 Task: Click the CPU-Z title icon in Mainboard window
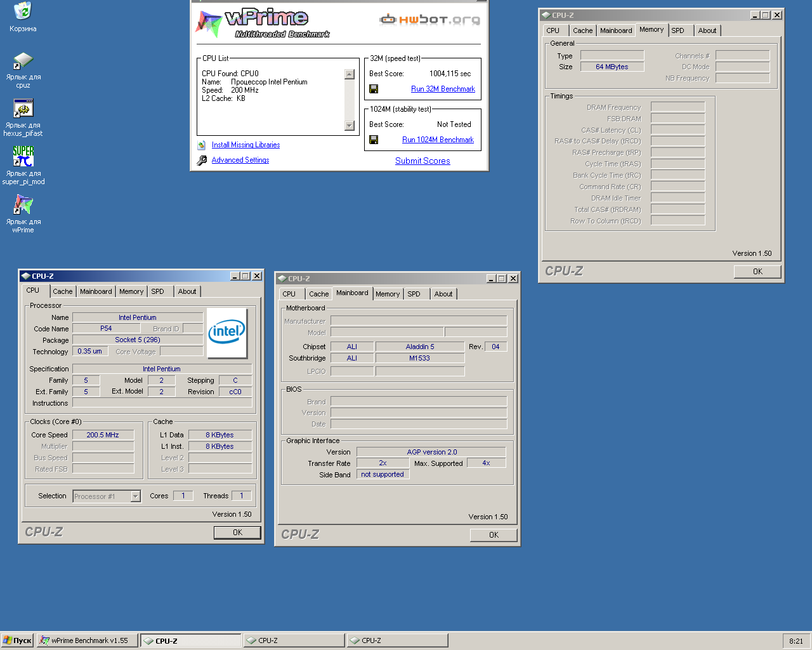click(x=282, y=279)
